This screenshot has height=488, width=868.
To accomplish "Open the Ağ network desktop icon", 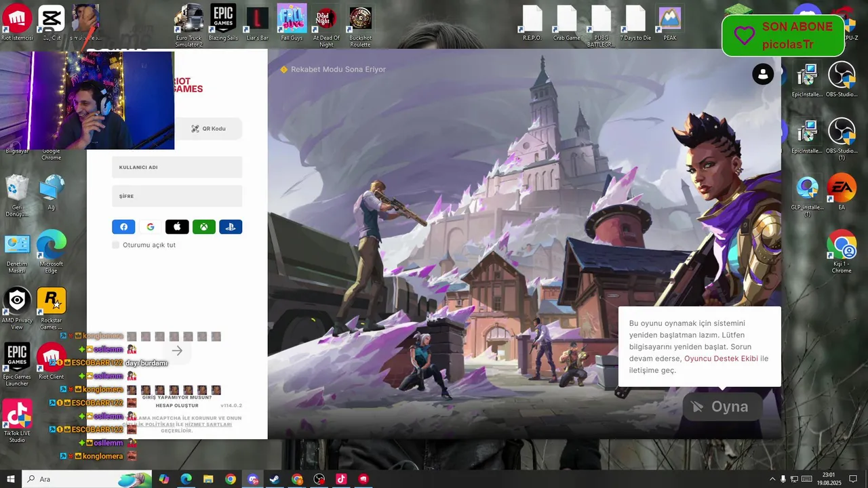I will [52, 192].
